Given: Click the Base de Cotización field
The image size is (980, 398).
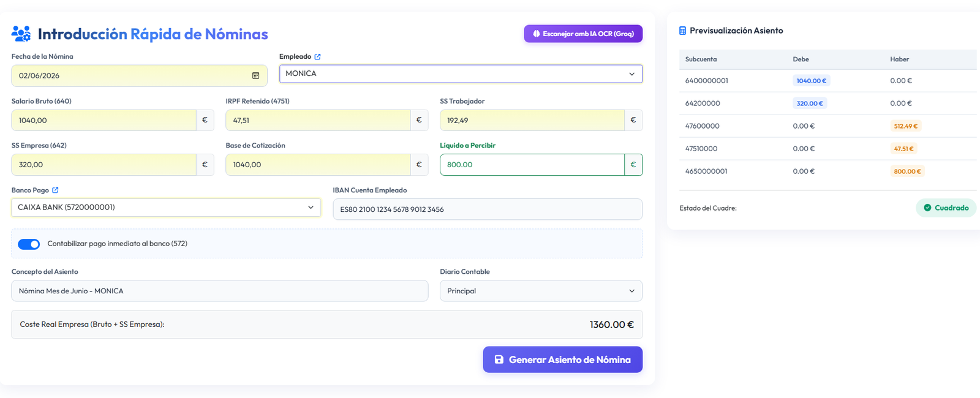Looking at the screenshot, I should pos(318,165).
